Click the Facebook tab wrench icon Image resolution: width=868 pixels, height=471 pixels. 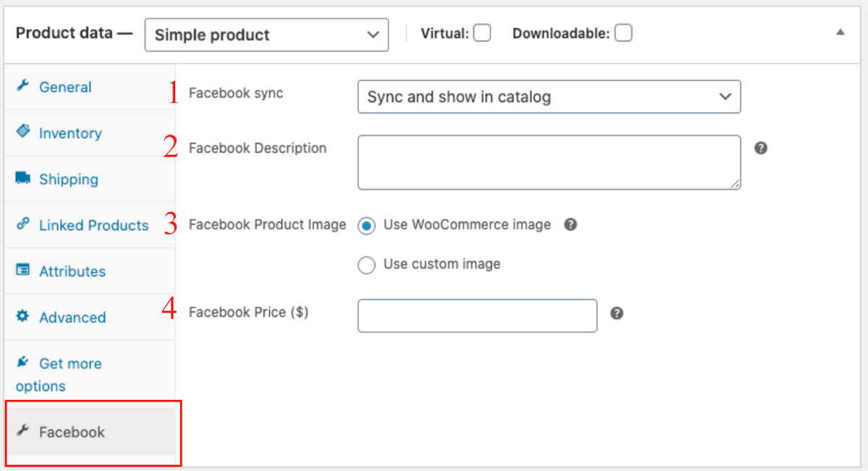pyautogui.click(x=22, y=431)
